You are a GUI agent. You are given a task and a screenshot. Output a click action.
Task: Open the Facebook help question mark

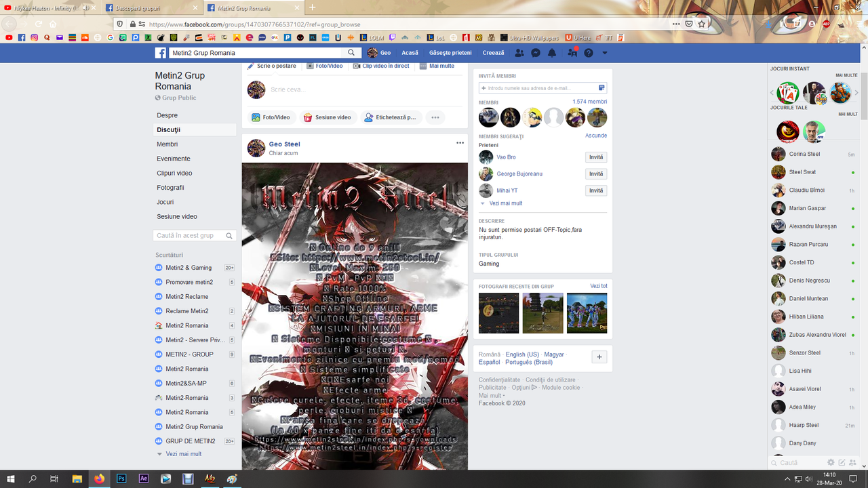(x=589, y=53)
